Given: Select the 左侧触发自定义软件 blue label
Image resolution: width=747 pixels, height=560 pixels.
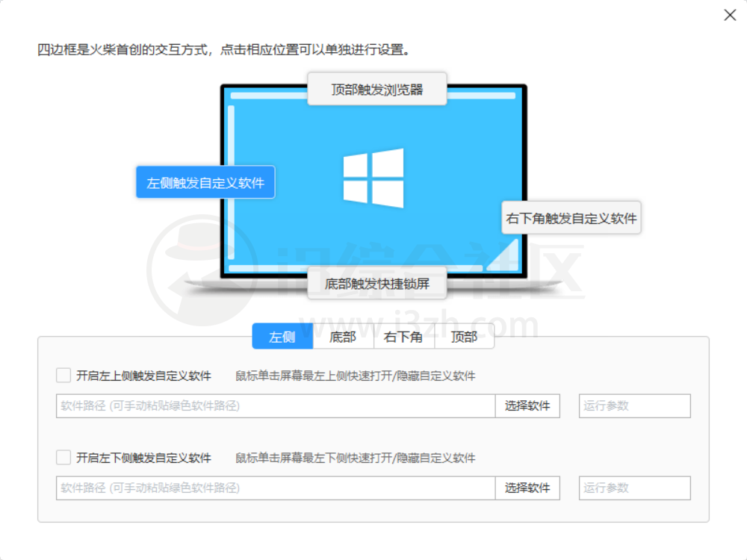Looking at the screenshot, I should tap(205, 182).
